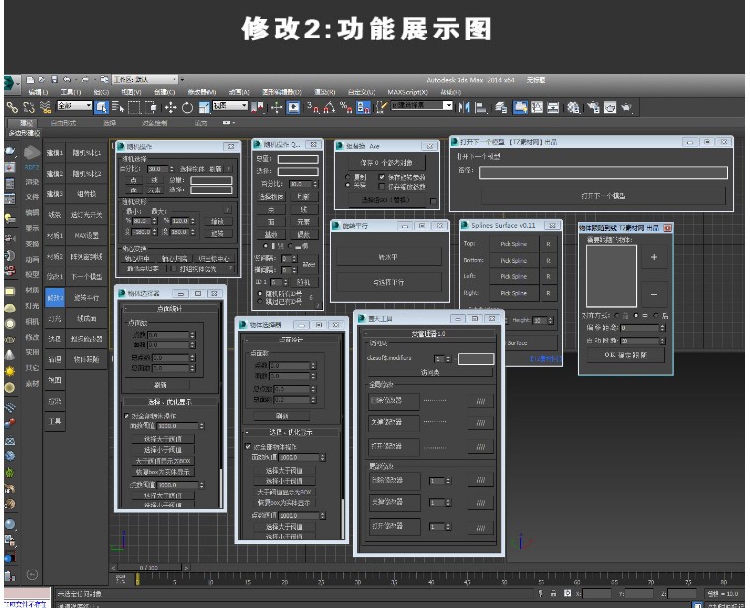The width and height of the screenshot is (750, 608).
Task: Click the object list box in 物体排列 window
Action: [x=611, y=276]
